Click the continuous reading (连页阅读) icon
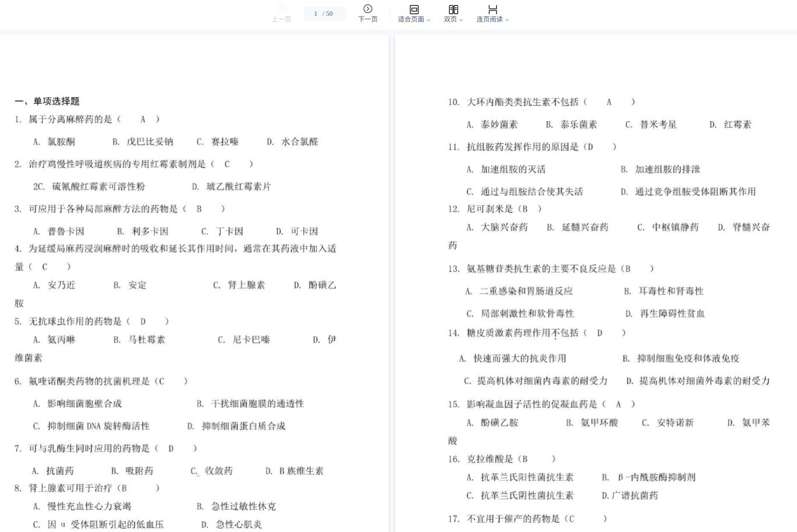This screenshot has width=797, height=532. pyautogui.click(x=492, y=9)
